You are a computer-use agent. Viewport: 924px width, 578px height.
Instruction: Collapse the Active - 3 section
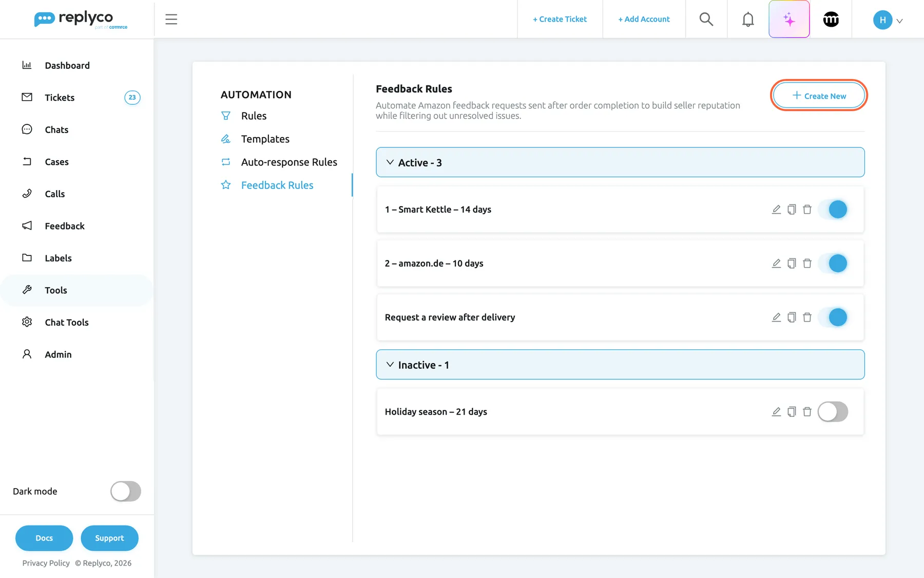click(620, 162)
